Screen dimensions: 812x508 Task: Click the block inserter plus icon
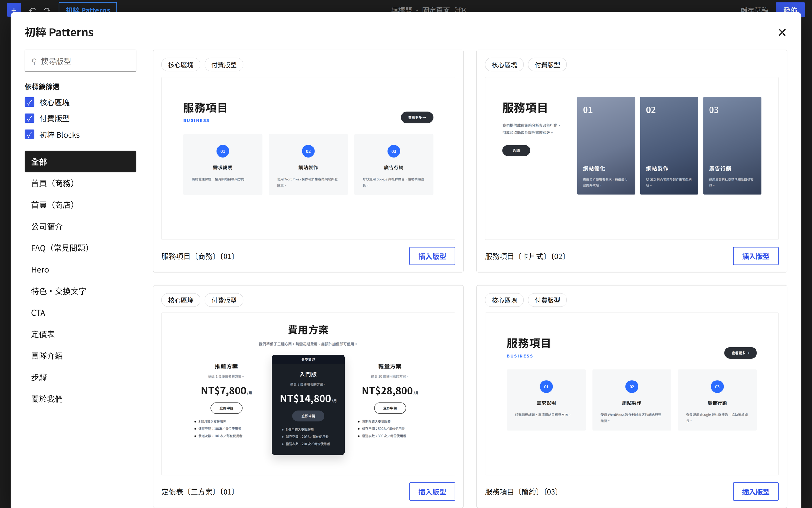point(14,10)
